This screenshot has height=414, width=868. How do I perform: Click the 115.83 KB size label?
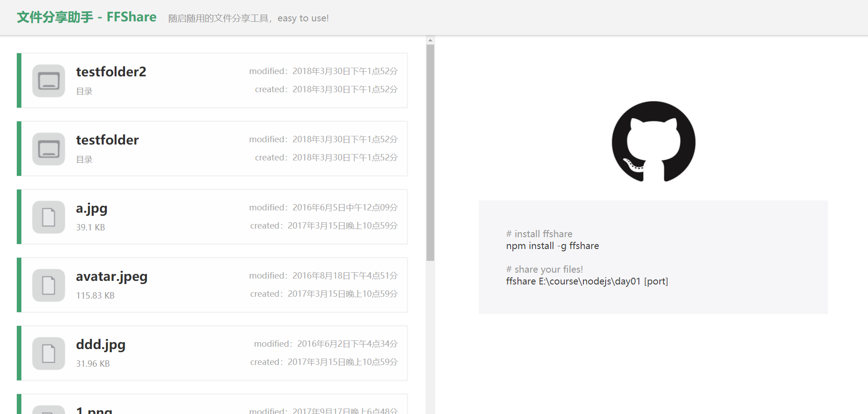pyautogui.click(x=95, y=295)
